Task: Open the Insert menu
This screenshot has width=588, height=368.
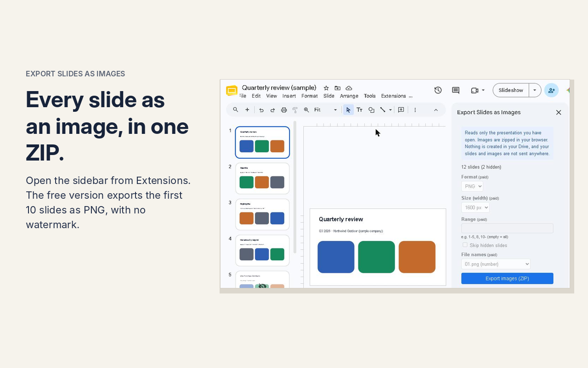Action: [289, 96]
